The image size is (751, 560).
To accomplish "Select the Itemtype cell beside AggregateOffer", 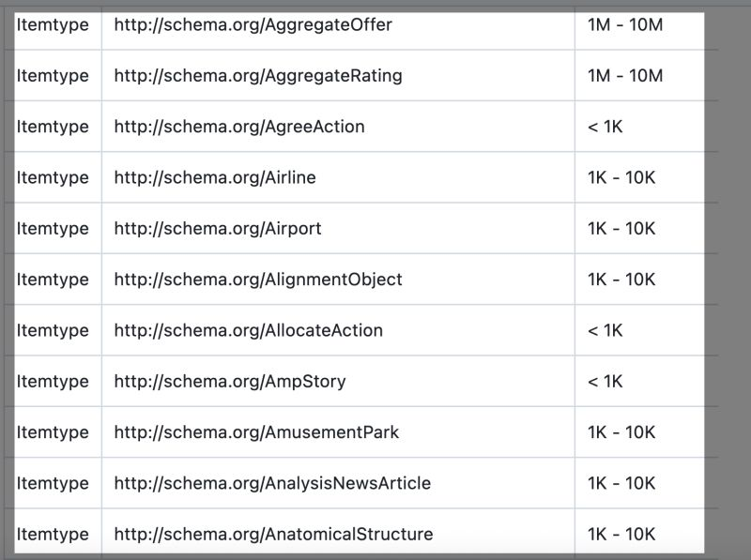I will coord(53,25).
